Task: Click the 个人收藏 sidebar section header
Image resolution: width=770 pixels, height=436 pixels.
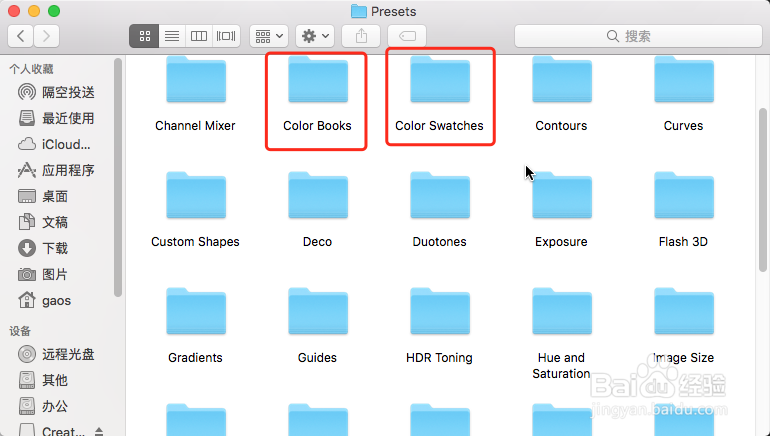Action: 31,69
